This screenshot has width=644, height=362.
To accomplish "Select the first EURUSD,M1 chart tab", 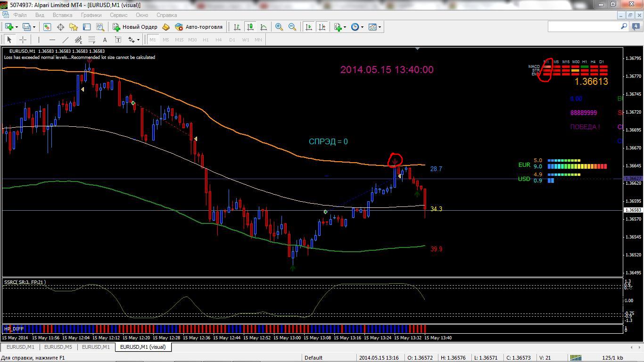I will (x=20, y=347).
